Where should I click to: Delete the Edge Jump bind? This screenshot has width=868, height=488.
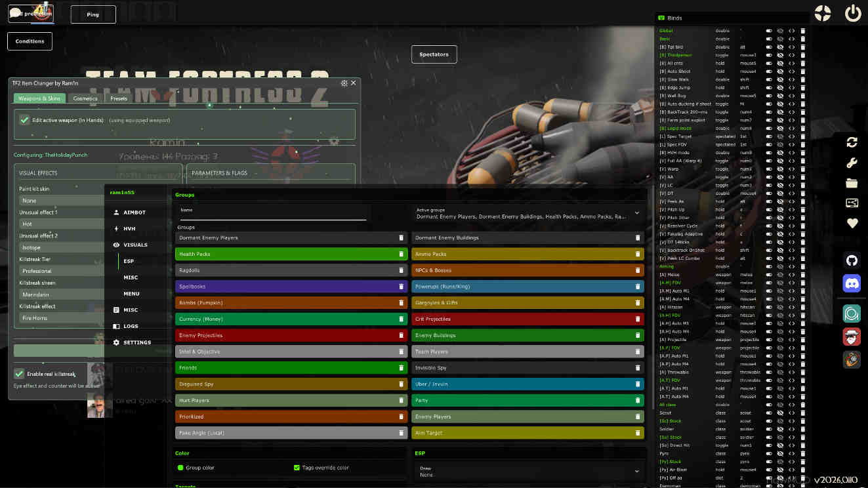click(x=802, y=87)
